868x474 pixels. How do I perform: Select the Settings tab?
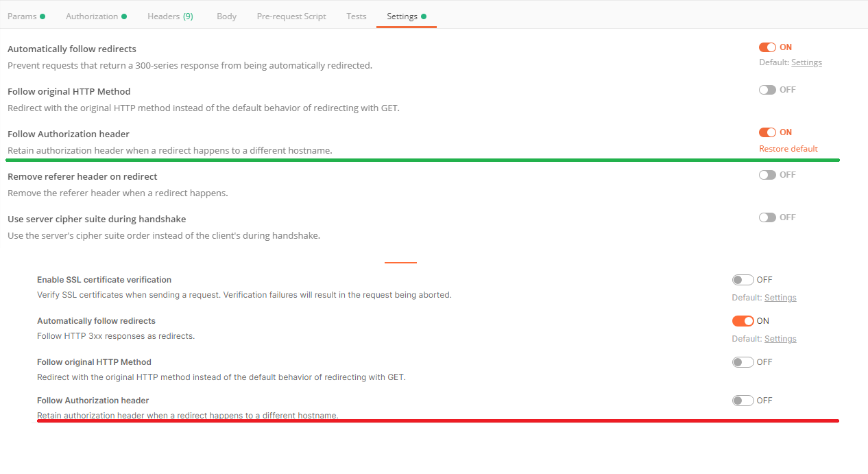pyautogui.click(x=407, y=16)
